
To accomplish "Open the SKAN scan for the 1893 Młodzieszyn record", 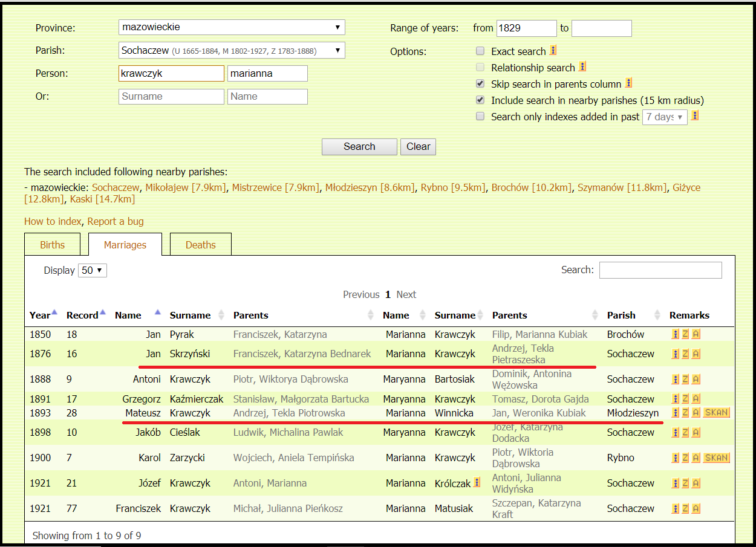I will click(716, 413).
